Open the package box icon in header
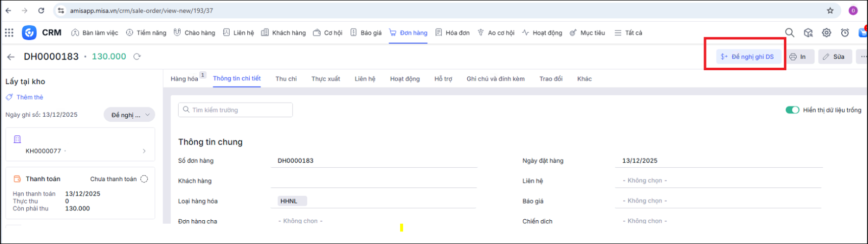868x244 pixels. (x=808, y=33)
